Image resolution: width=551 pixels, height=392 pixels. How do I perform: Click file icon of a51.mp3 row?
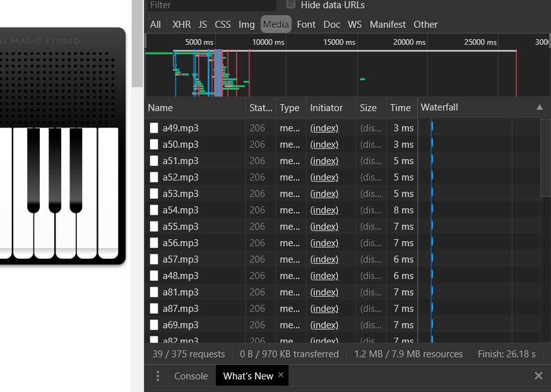point(154,161)
